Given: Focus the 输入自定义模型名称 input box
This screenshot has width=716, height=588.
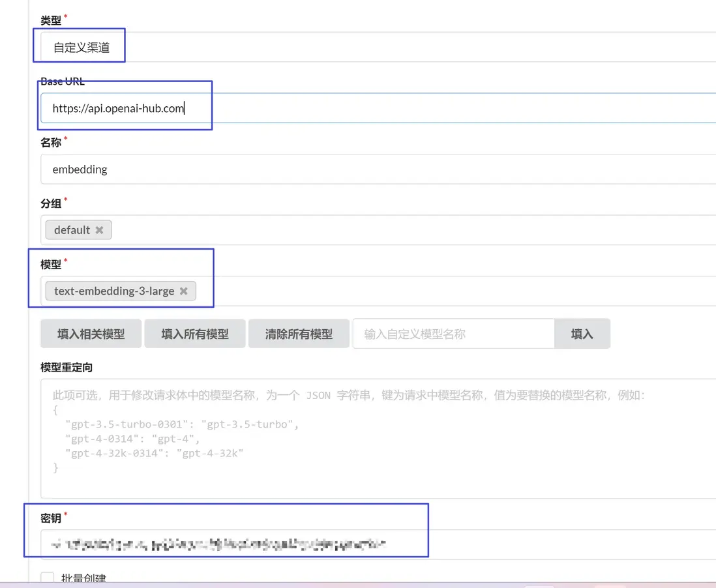Looking at the screenshot, I should pos(453,334).
